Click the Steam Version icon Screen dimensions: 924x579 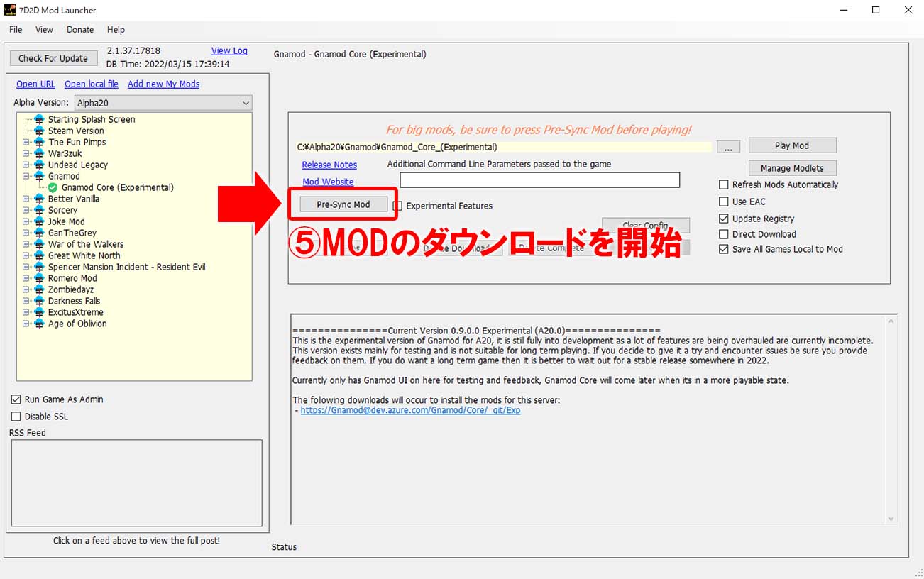[39, 131]
